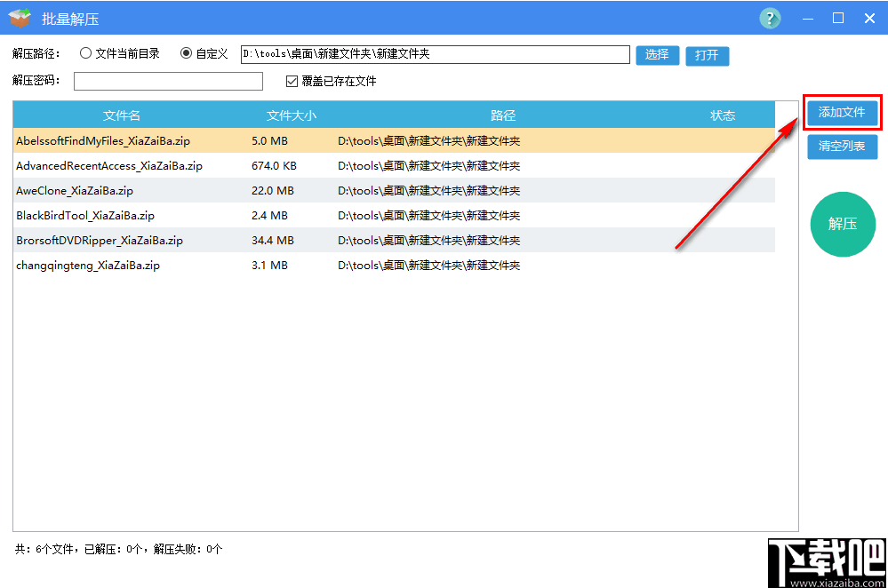Viewport: 888px width, 588px height.
Task: Click the 状态 column header
Action: point(723,115)
